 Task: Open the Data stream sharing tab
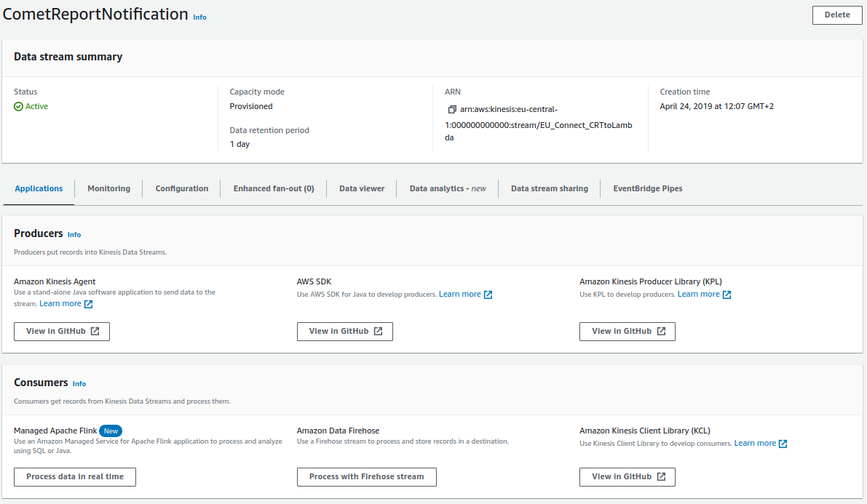click(x=550, y=188)
